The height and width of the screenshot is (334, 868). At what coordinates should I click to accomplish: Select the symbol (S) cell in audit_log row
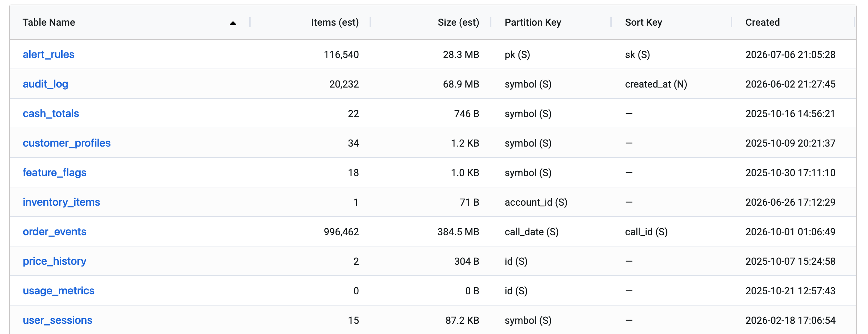click(x=528, y=84)
